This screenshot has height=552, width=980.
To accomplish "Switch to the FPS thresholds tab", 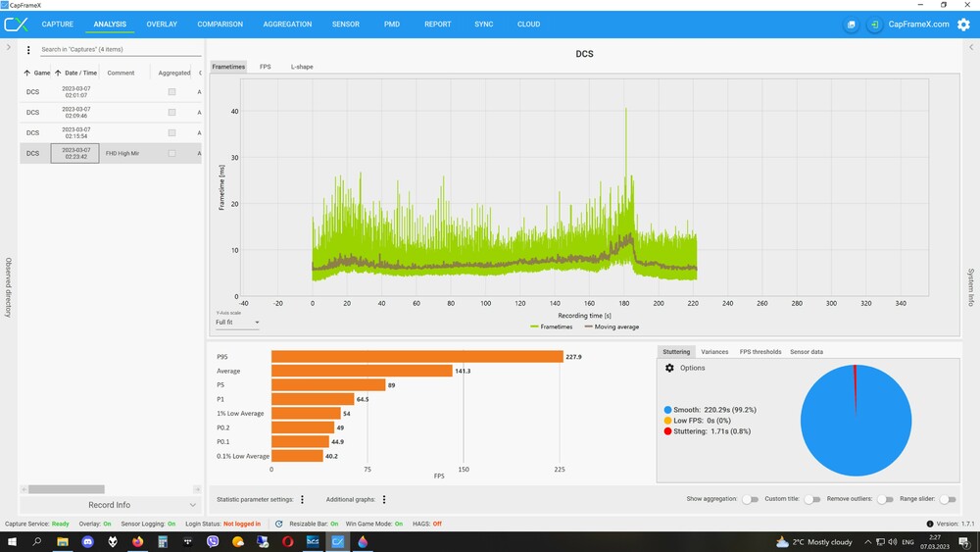I will 760,352.
